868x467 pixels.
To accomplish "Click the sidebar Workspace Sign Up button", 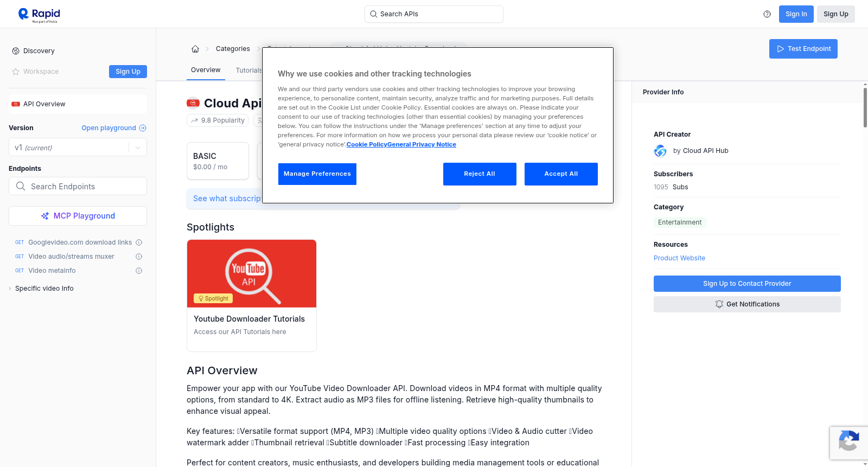I will [128, 72].
